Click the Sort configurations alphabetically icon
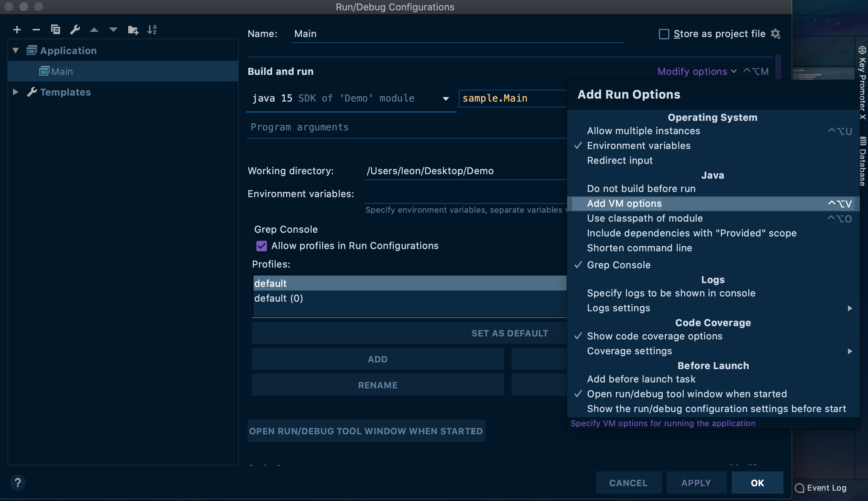The width and height of the screenshot is (868, 501). tap(152, 30)
